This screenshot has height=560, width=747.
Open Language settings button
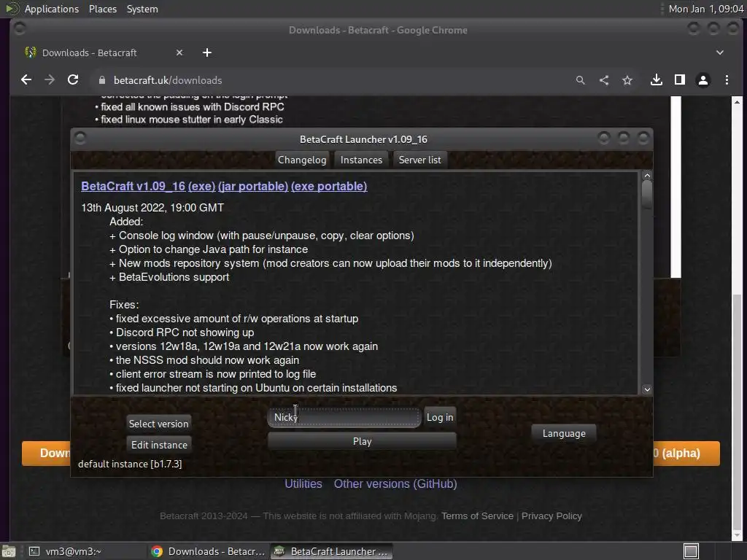[564, 433]
